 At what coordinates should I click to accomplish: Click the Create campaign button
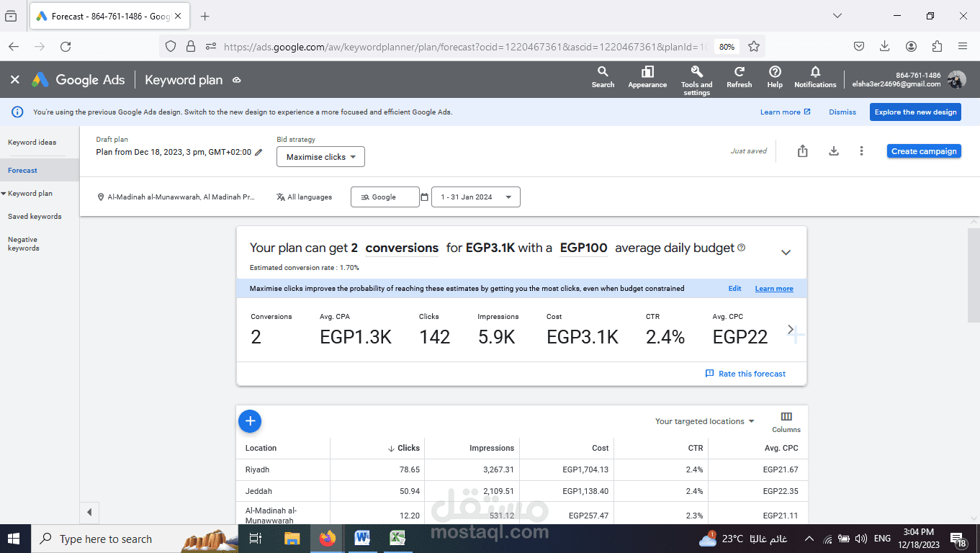coord(924,151)
